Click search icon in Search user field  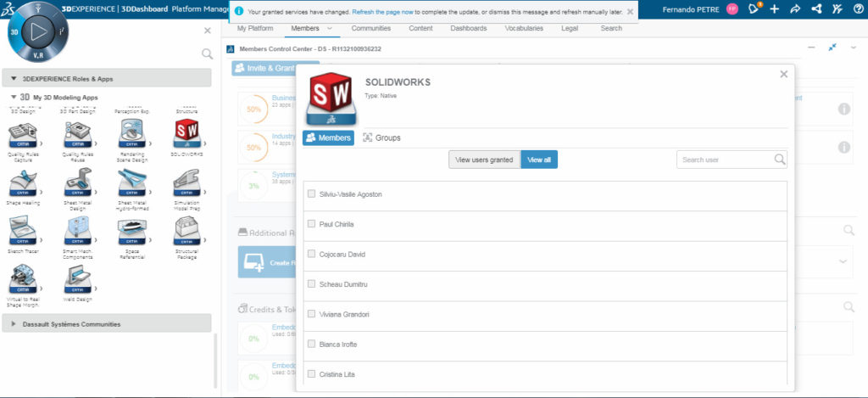[x=780, y=160]
